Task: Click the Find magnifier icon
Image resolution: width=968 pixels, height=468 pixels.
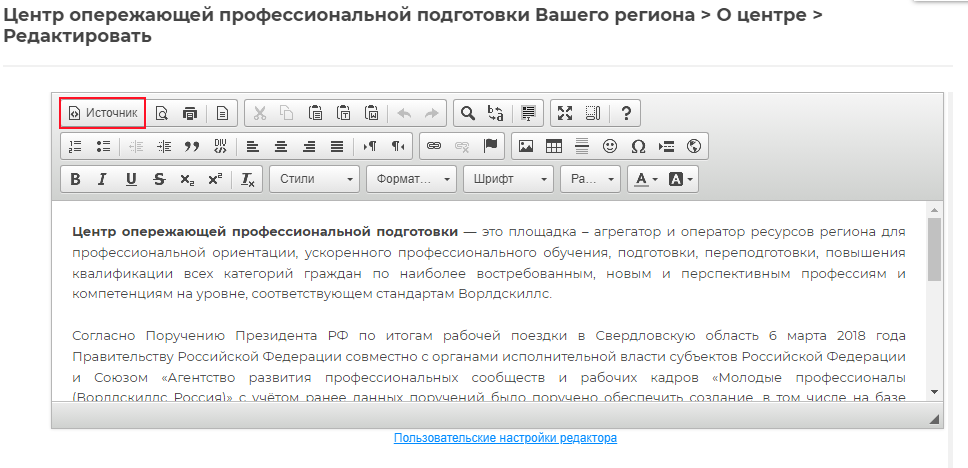Action: 467,113
